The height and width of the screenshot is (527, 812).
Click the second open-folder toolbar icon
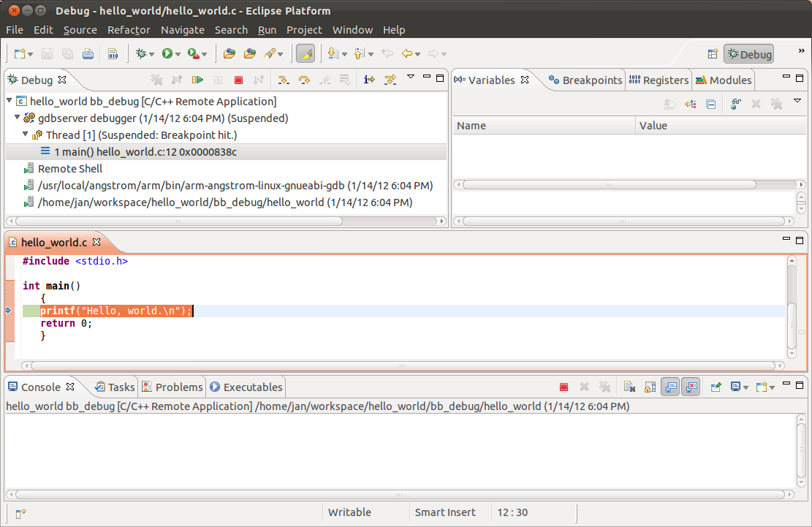(x=250, y=53)
